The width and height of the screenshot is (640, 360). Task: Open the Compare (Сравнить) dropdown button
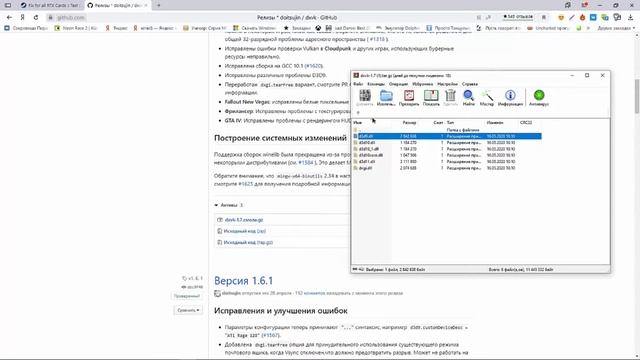[x=188, y=310]
